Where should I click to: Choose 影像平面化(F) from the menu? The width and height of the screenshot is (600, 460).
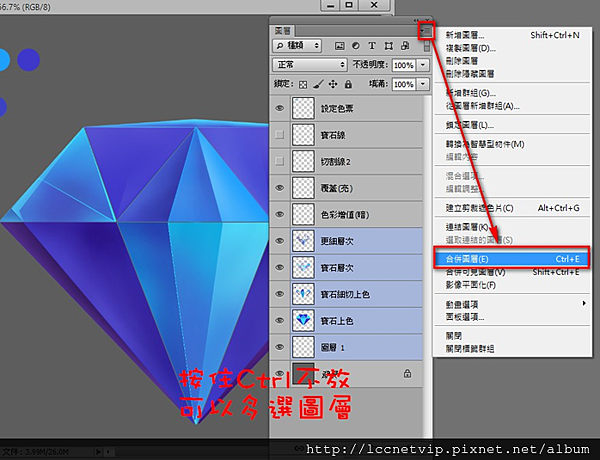point(513,285)
